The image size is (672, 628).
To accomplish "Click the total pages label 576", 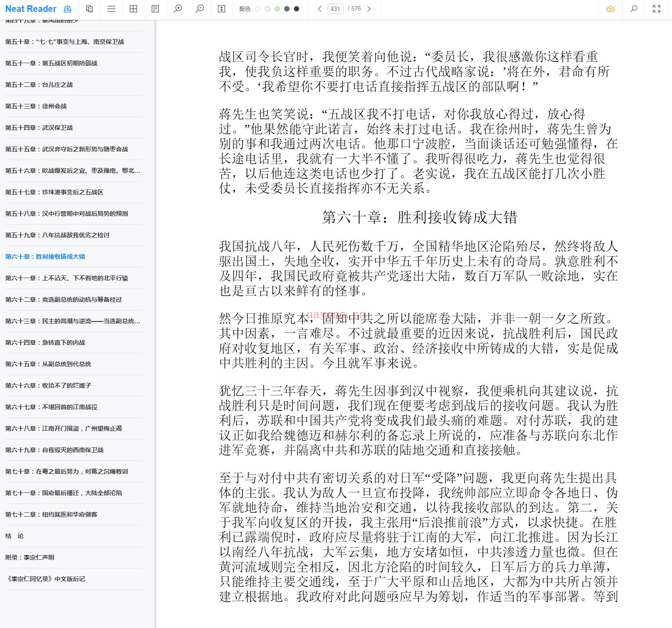I will click(354, 9).
